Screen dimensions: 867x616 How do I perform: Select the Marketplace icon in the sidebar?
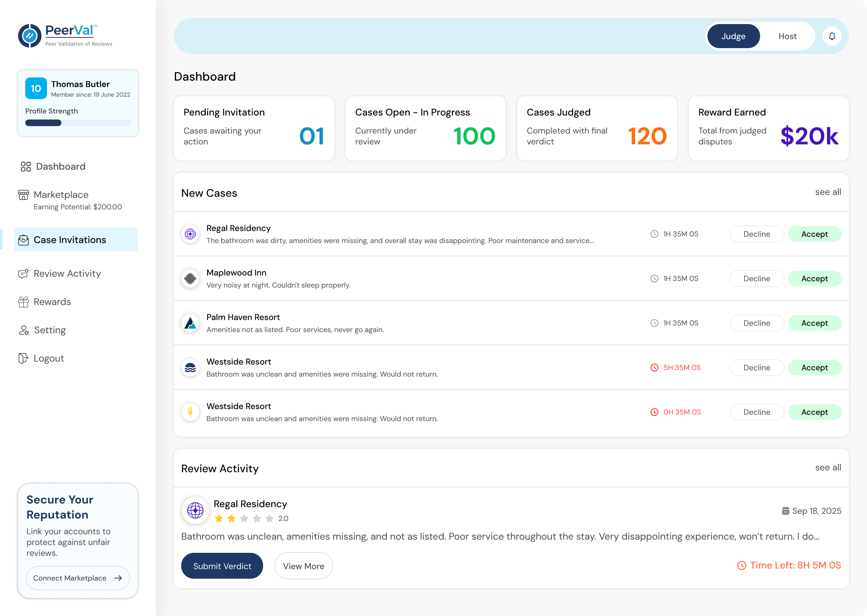23,195
